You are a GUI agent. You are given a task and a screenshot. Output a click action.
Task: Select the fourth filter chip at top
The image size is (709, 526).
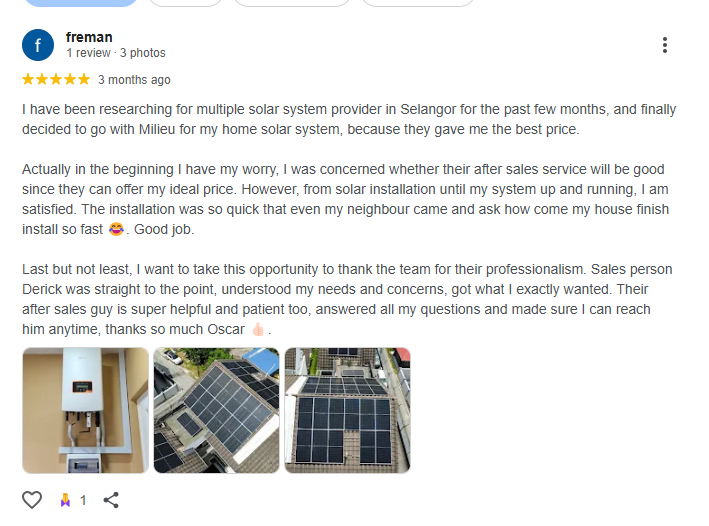pos(417,3)
